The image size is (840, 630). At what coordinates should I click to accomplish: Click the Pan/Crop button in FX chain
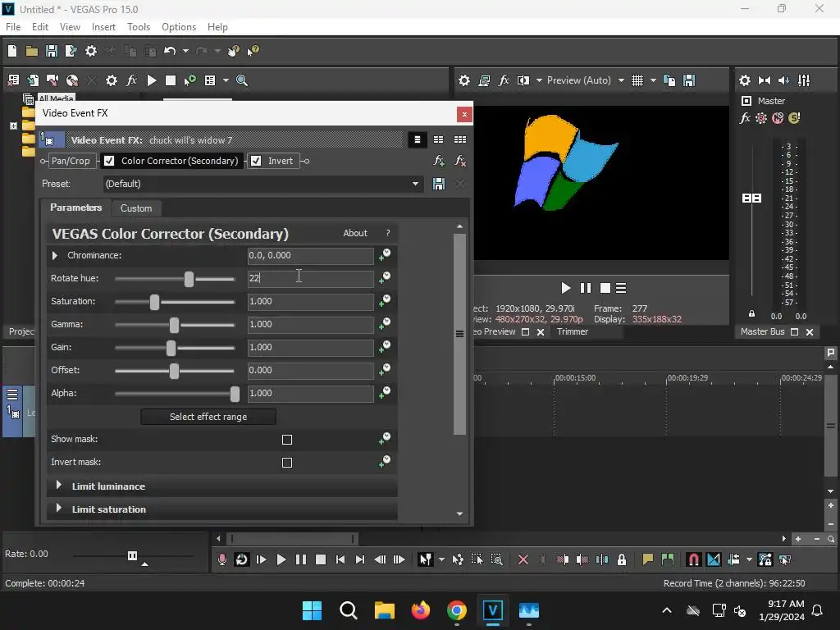coord(71,161)
